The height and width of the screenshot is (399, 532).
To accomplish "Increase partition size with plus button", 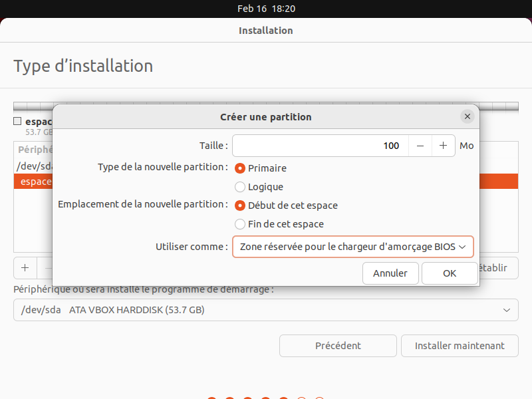I will tap(443, 146).
